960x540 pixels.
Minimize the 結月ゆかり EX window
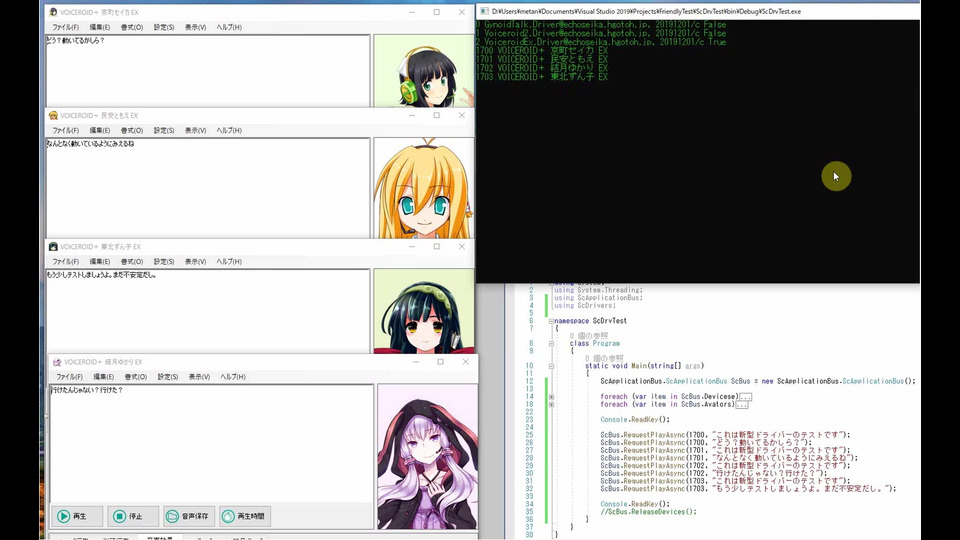416,362
